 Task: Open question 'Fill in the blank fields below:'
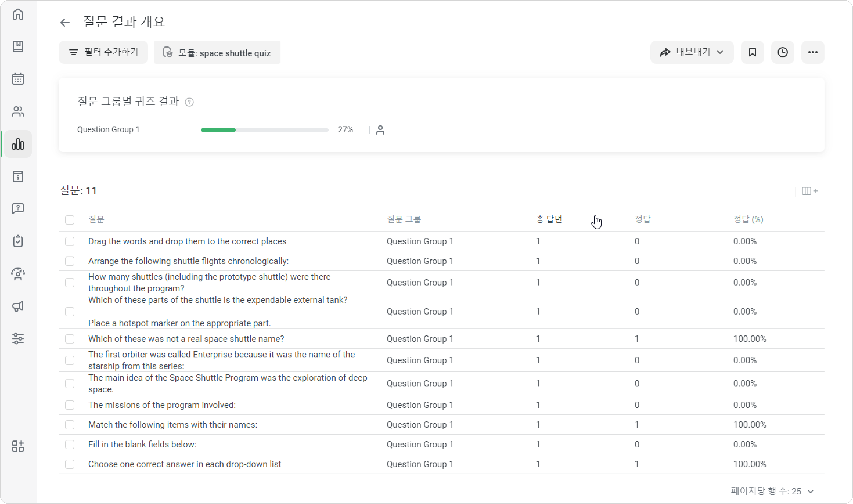(x=142, y=445)
